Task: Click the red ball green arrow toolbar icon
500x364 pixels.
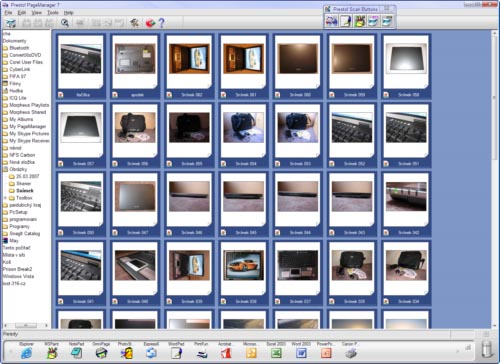Action: 150,23
